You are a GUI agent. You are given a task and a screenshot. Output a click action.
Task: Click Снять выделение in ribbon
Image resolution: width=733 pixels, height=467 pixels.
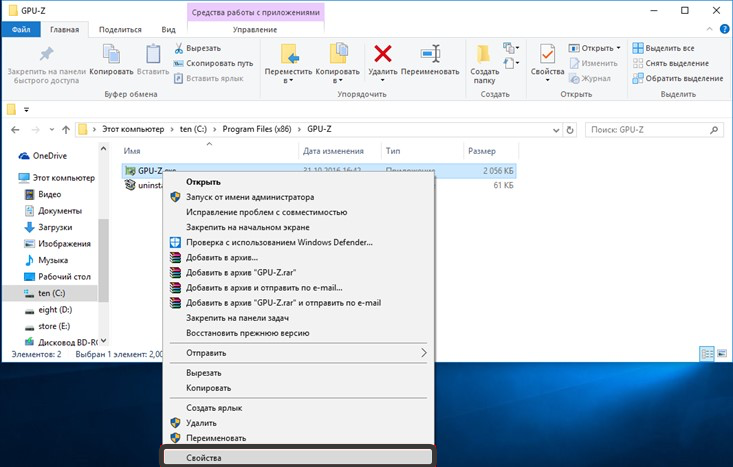tap(671, 63)
